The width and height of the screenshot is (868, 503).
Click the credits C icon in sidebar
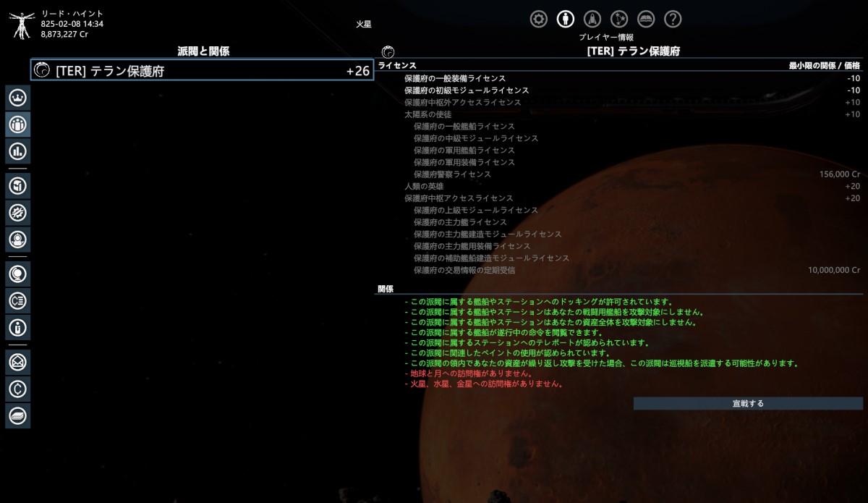point(18,389)
